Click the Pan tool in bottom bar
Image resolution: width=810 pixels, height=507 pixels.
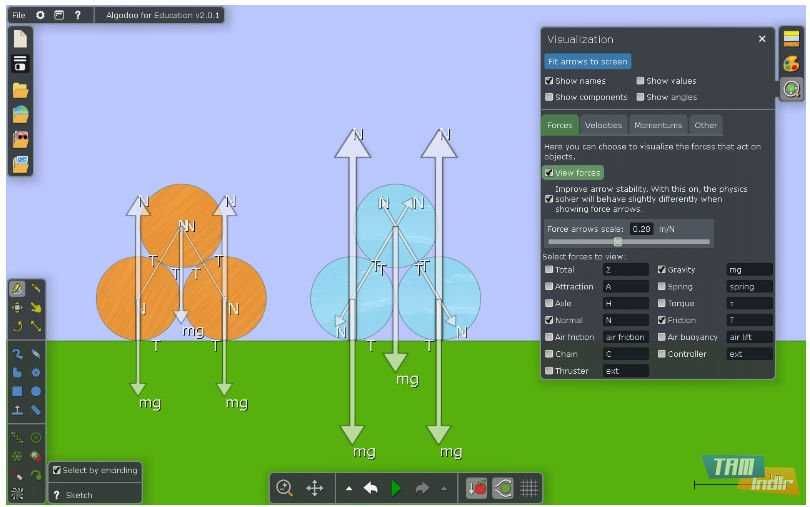315,488
